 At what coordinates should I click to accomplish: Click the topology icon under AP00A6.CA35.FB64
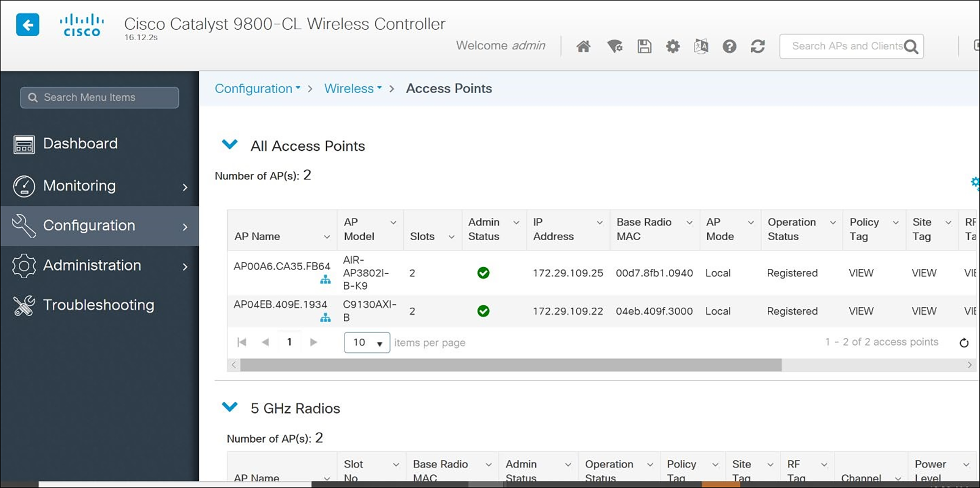coord(326,280)
